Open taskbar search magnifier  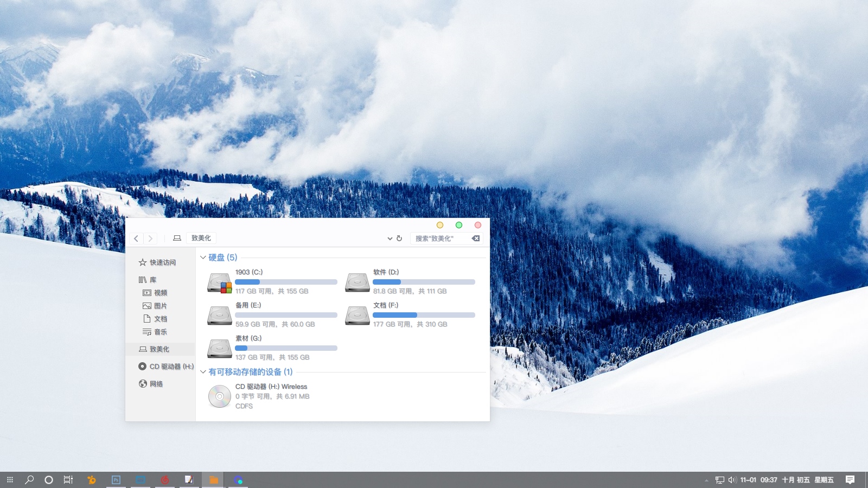pyautogui.click(x=29, y=480)
